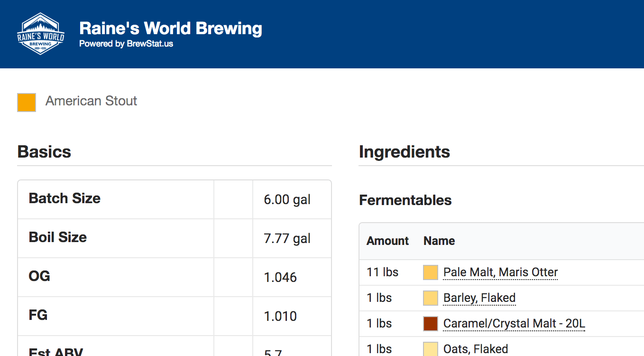Click the Amount column header
The width and height of the screenshot is (644, 356).
tap(387, 241)
